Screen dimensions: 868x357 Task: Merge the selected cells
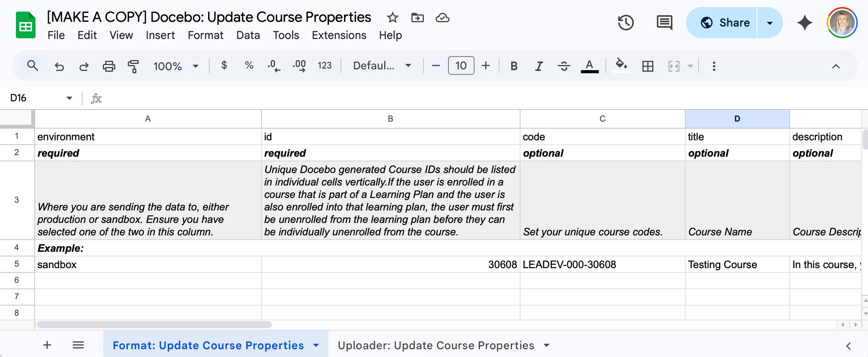[674, 66]
